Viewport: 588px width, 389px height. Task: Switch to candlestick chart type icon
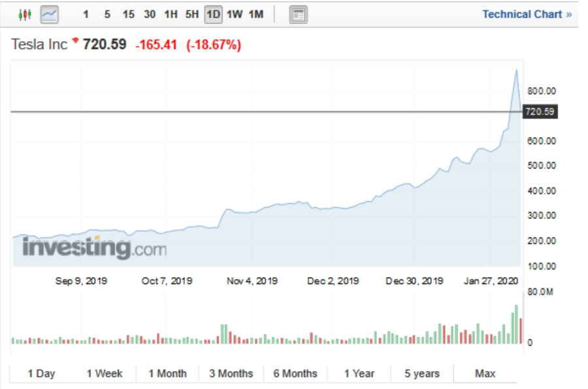pos(25,14)
